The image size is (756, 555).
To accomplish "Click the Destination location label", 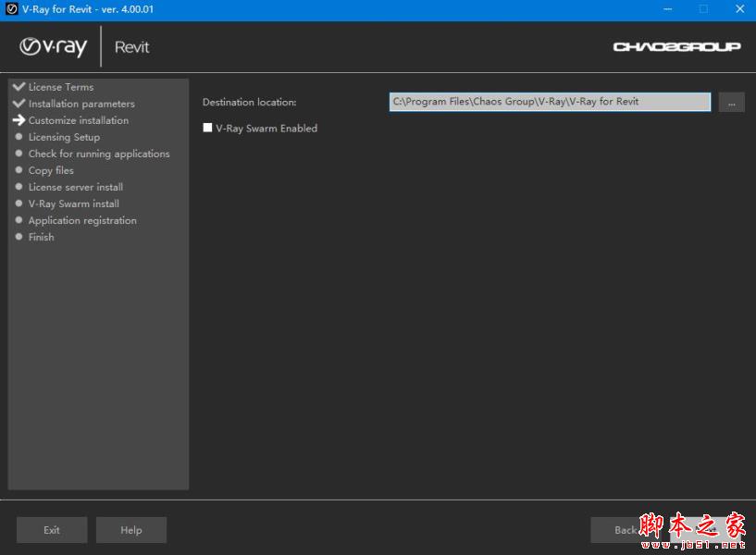I will pyautogui.click(x=249, y=102).
